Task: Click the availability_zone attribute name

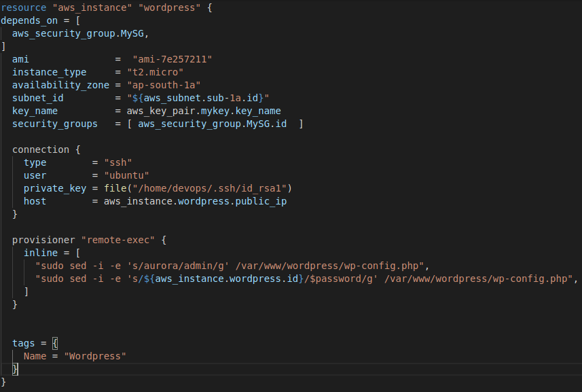Action: pos(61,86)
